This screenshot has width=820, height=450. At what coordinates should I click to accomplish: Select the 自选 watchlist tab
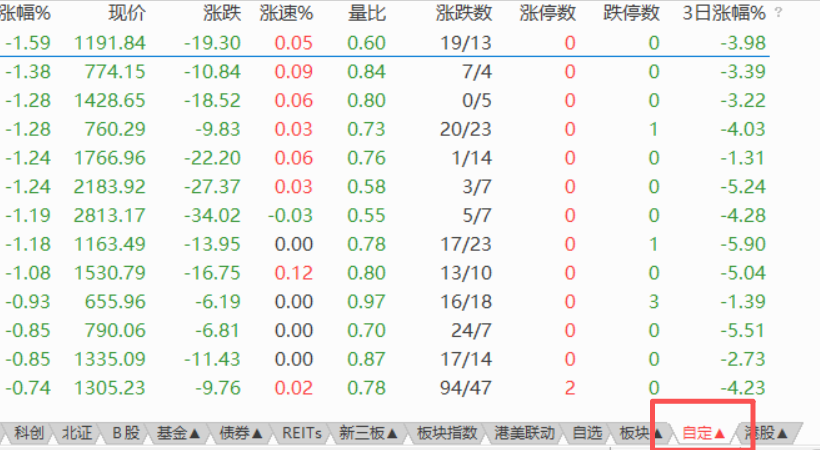tap(587, 433)
